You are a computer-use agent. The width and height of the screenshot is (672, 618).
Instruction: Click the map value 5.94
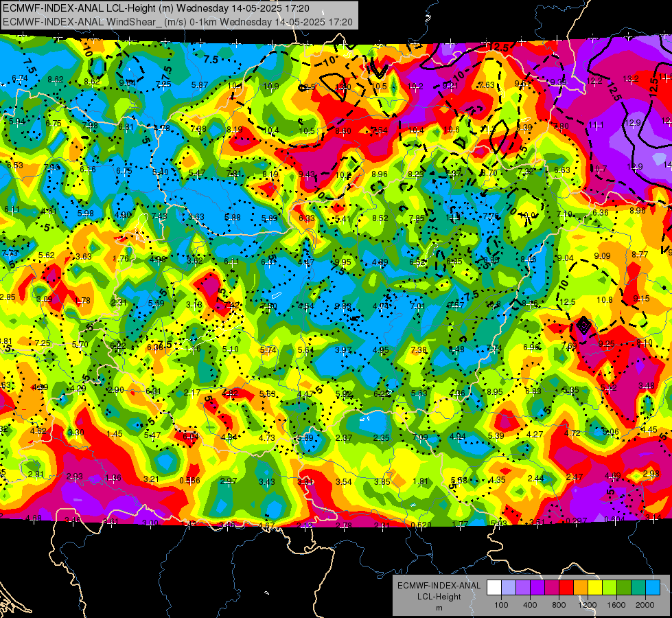17,122
